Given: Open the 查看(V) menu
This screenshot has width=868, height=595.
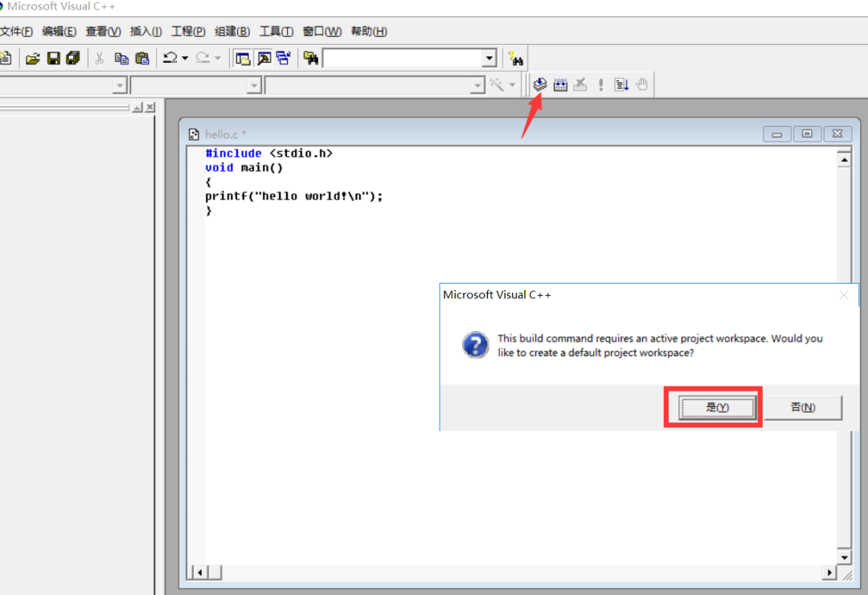Looking at the screenshot, I should [103, 31].
